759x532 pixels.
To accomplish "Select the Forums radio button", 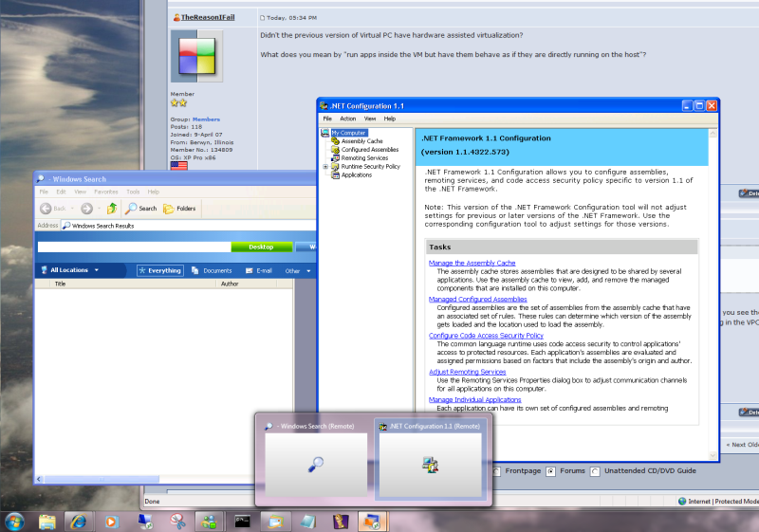I will [x=550, y=471].
